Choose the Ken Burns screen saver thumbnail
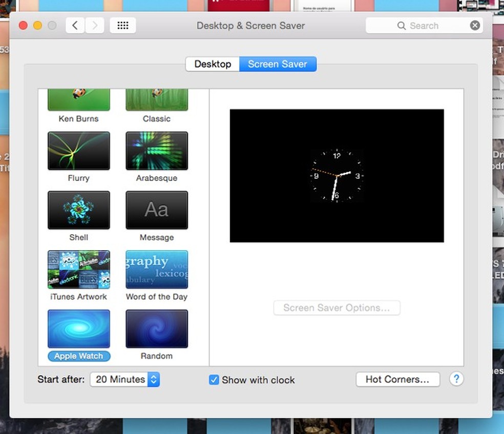The height and width of the screenshot is (434, 504). click(79, 100)
